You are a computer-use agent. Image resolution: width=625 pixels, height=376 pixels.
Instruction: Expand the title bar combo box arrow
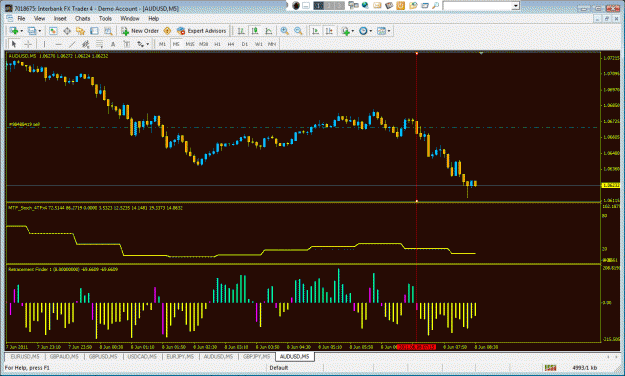click(516, 6)
